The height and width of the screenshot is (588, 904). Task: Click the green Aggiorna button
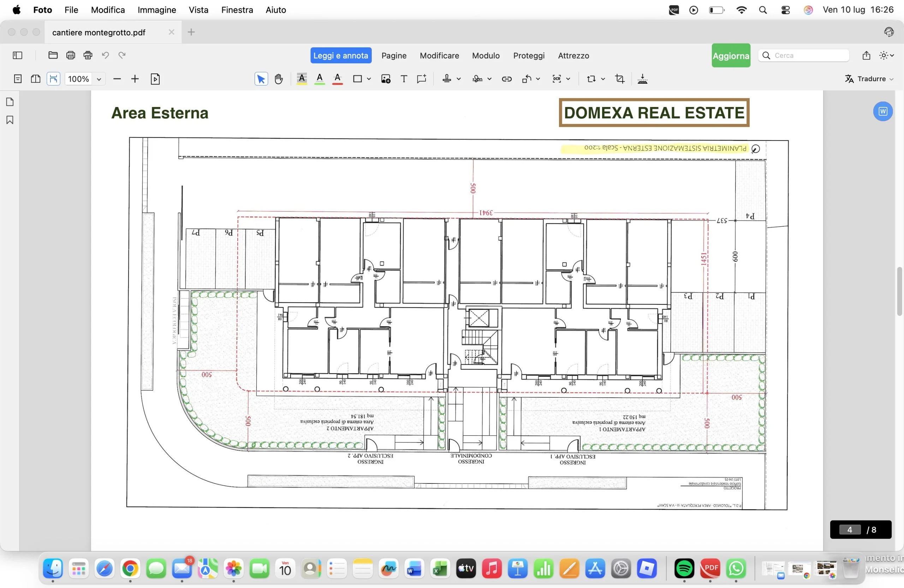point(731,55)
